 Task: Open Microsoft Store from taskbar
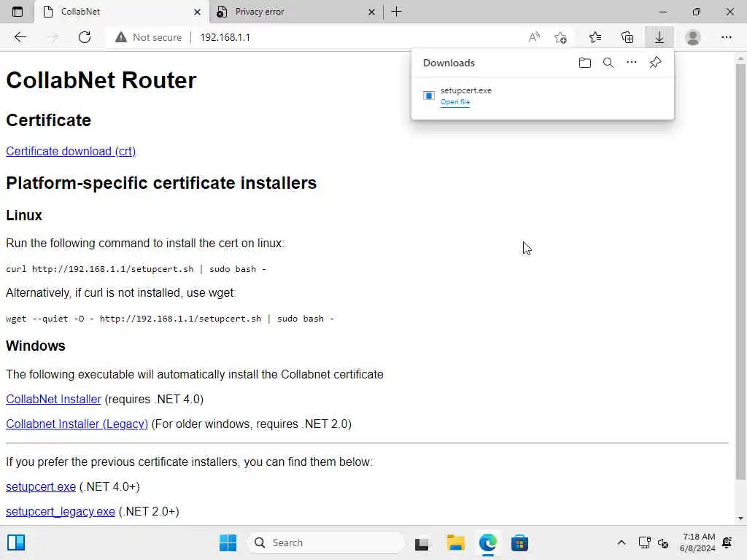click(x=519, y=542)
